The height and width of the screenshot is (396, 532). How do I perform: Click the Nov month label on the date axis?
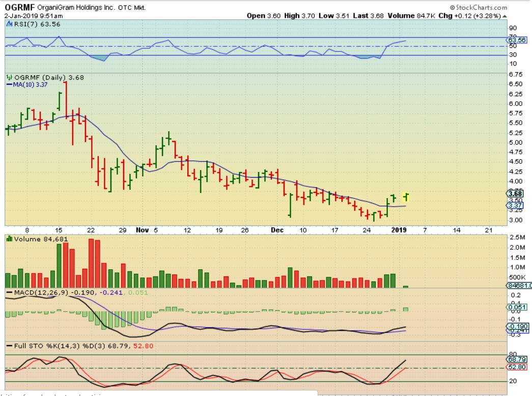[142, 230]
